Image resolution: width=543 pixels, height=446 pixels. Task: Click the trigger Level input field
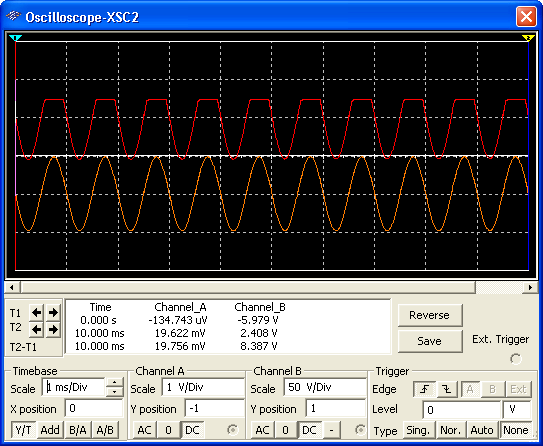click(462, 410)
